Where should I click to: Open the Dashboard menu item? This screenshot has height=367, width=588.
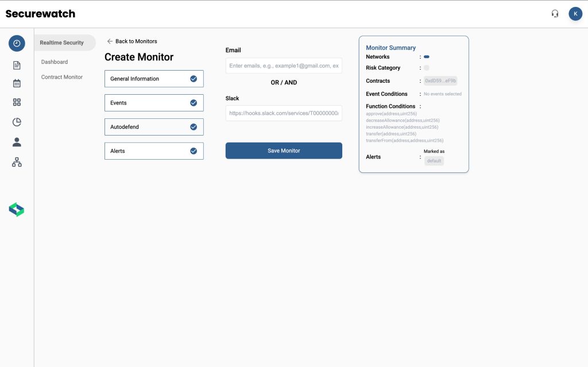tap(55, 62)
